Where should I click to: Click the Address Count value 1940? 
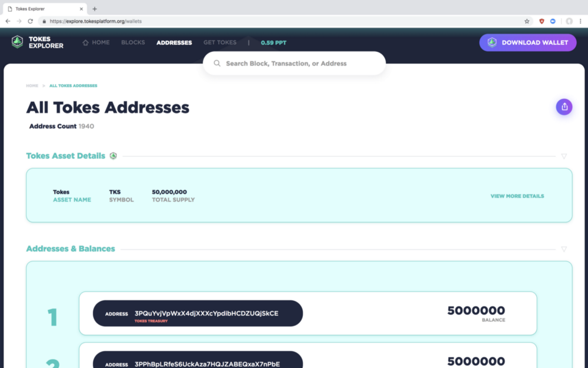point(86,126)
